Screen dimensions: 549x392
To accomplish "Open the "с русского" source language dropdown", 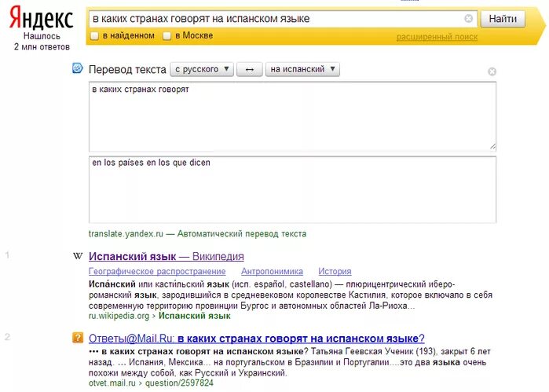I will 202,69.
